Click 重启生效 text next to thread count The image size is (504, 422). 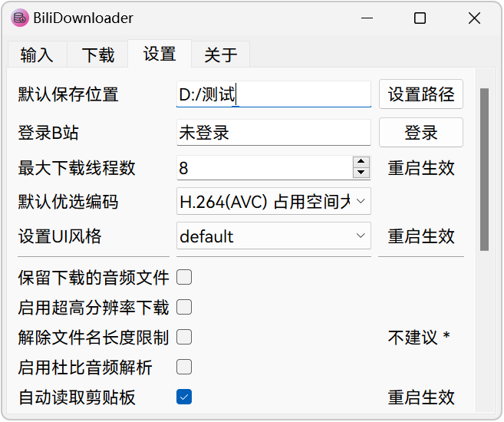tap(420, 168)
